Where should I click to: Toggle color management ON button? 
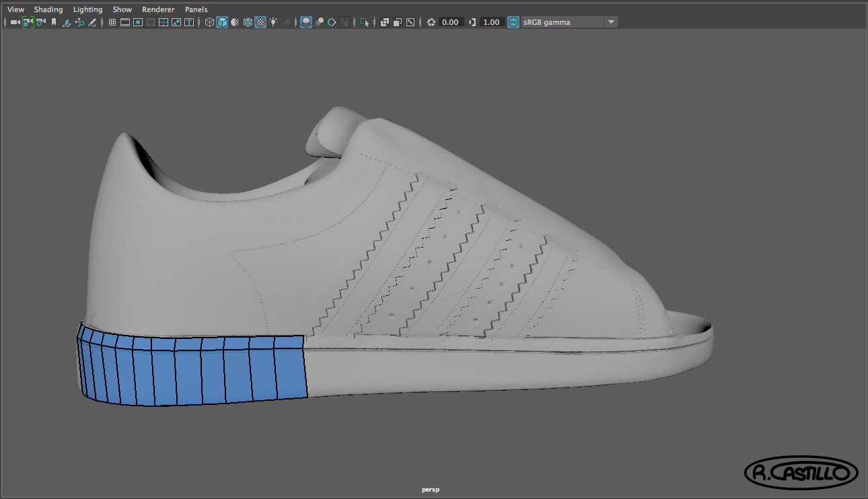(513, 22)
